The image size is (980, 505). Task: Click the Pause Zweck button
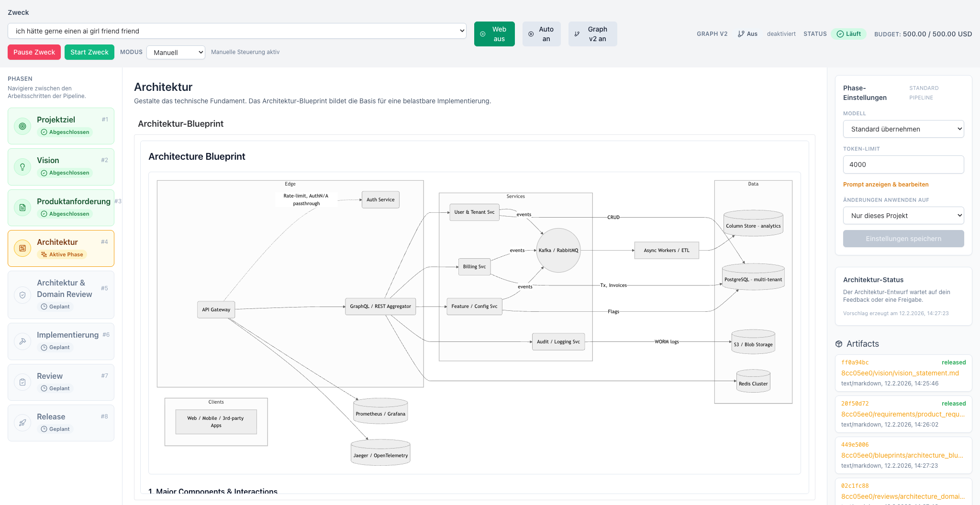[34, 52]
